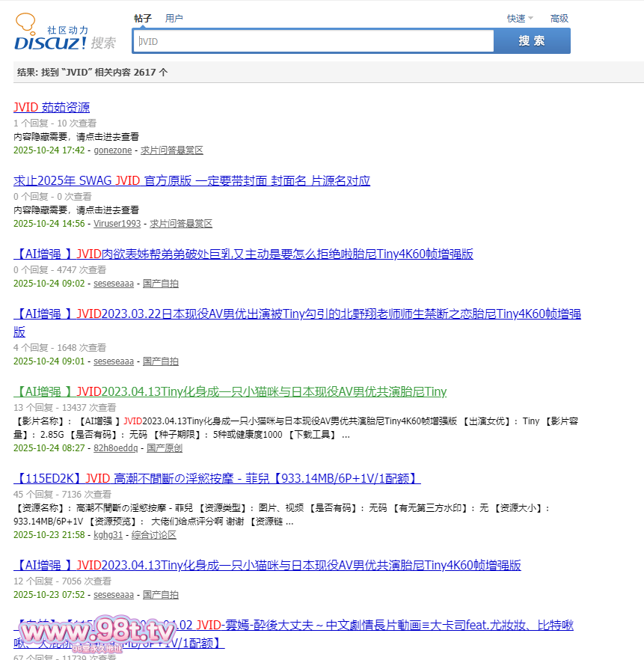Screen dimensions: 644x660
Task: Open 求片问答悬赏区 forum from first result
Action: tap(171, 150)
